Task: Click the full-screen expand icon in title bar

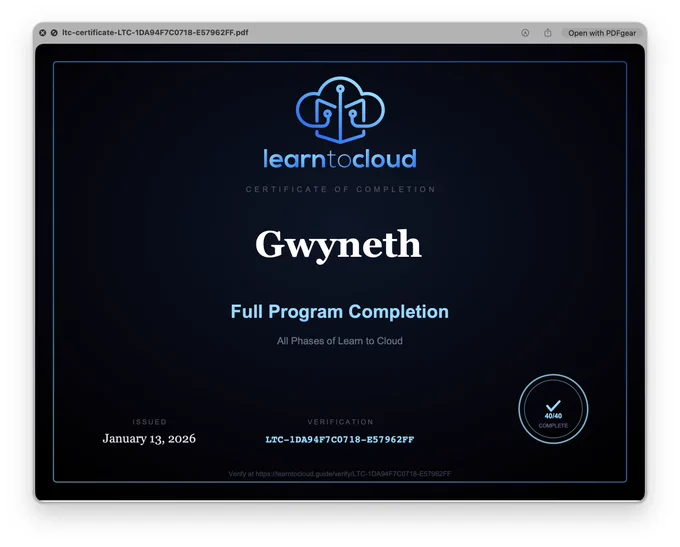Action: pos(54,33)
